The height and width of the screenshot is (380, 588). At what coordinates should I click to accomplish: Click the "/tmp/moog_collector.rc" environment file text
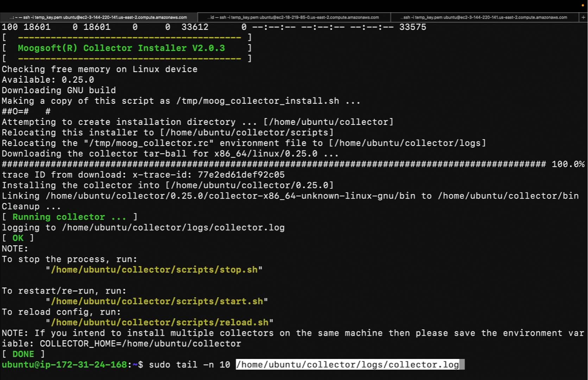point(148,143)
